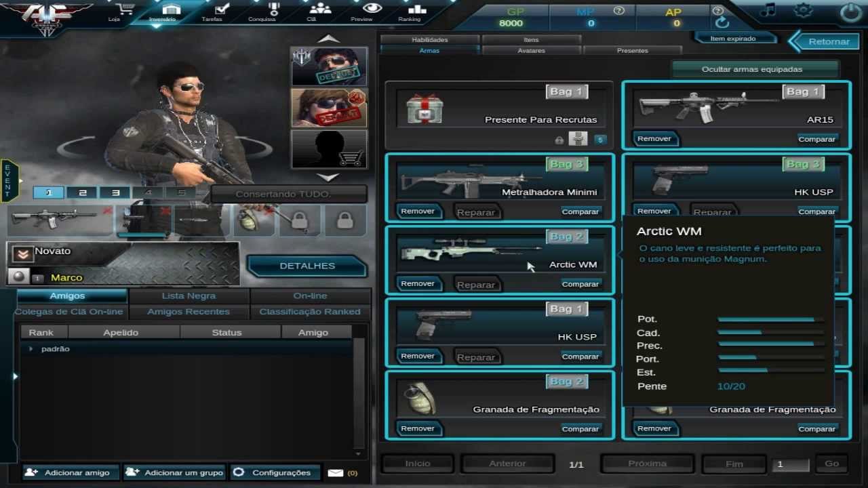Click the refresh currency icon
This screenshot has height=488, width=868.
722,22
